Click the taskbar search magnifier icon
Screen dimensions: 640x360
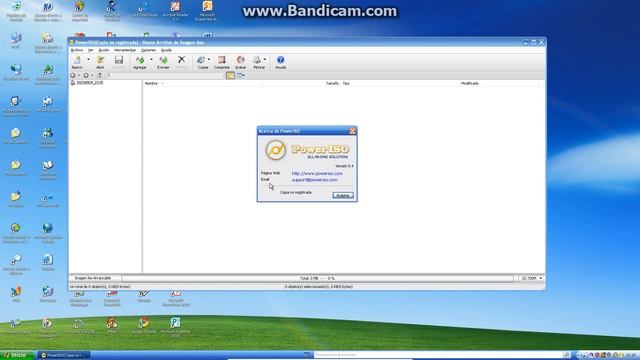[567, 355]
